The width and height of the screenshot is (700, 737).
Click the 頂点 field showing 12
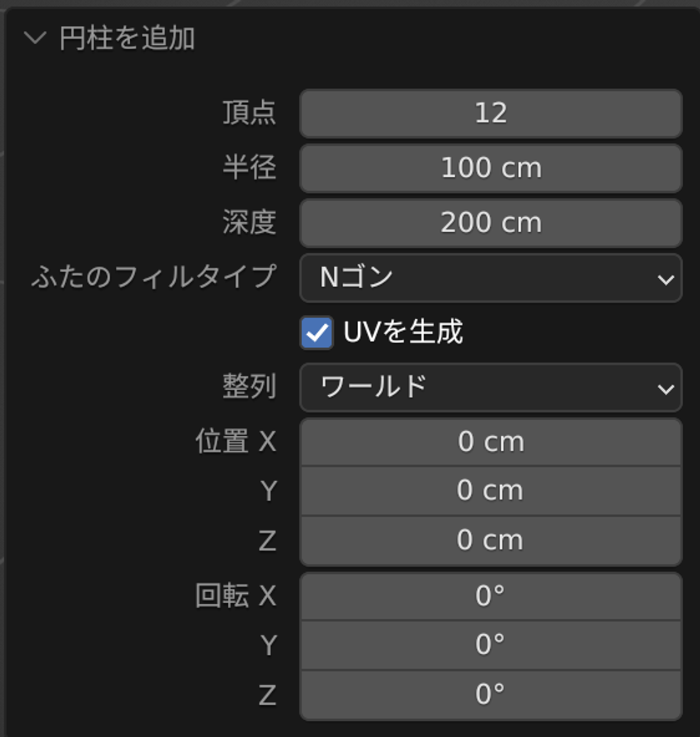pos(491,113)
